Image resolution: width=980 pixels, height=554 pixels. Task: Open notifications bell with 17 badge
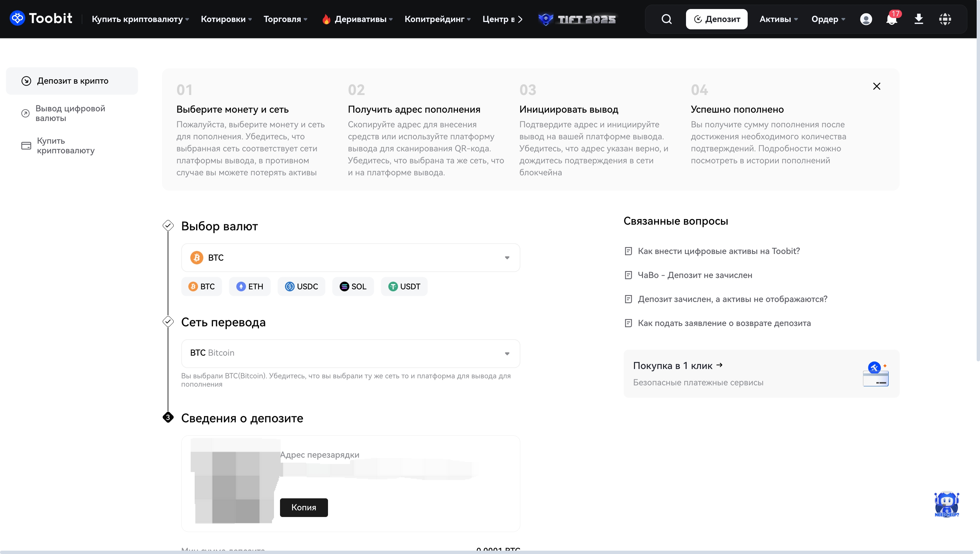point(891,19)
